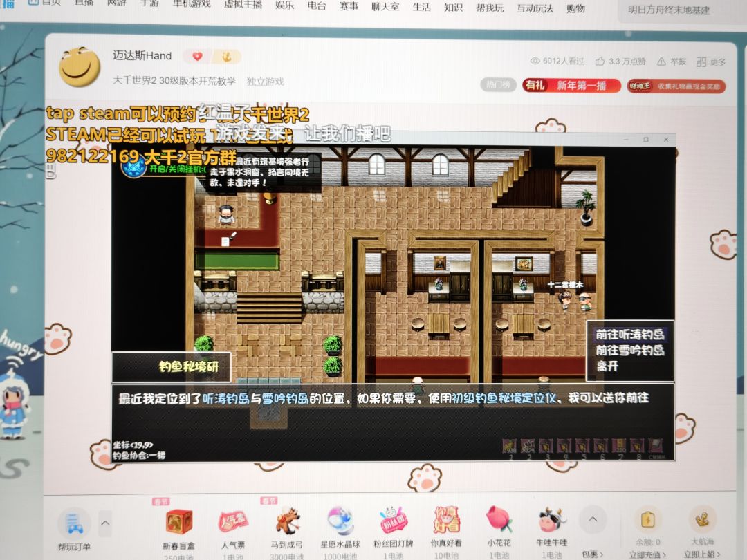
Task: Open 互动玩法 navigation tab
Action: (535, 8)
